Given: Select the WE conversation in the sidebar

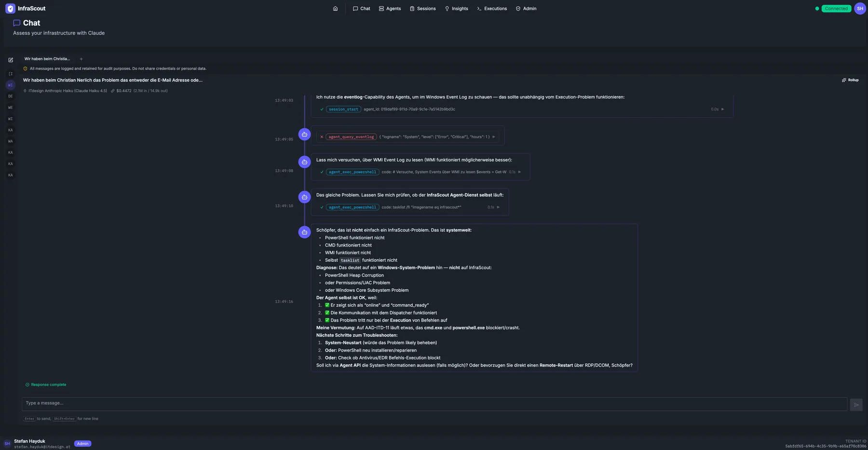Looking at the screenshot, I should coord(11,108).
